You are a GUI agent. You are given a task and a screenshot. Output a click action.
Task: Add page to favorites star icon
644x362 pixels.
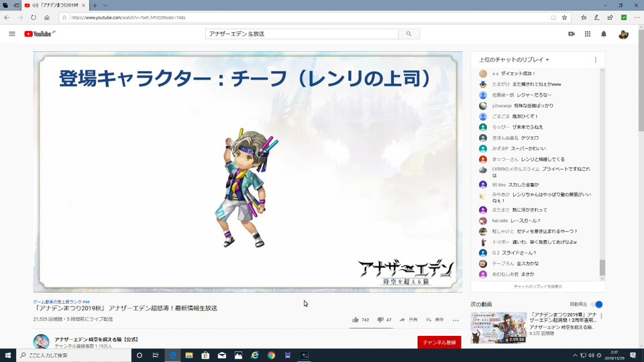565,17
